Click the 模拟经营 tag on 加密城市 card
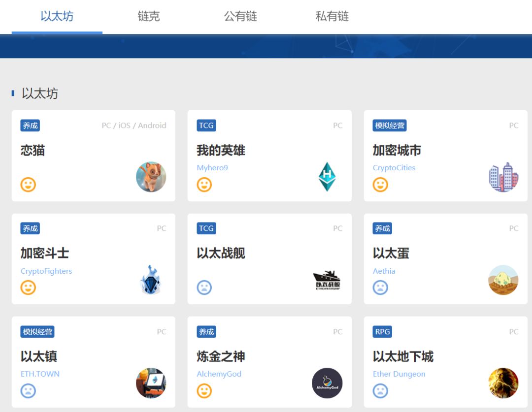This screenshot has width=532, height=412. [390, 126]
